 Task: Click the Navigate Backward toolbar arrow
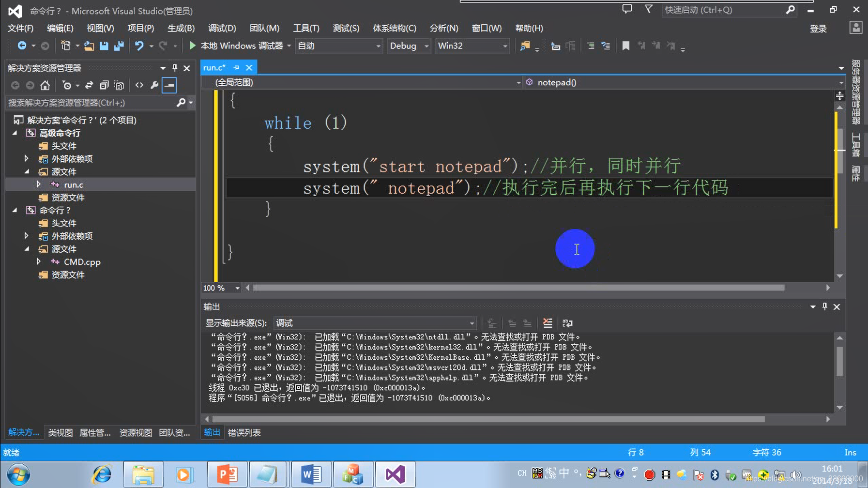click(x=22, y=46)
